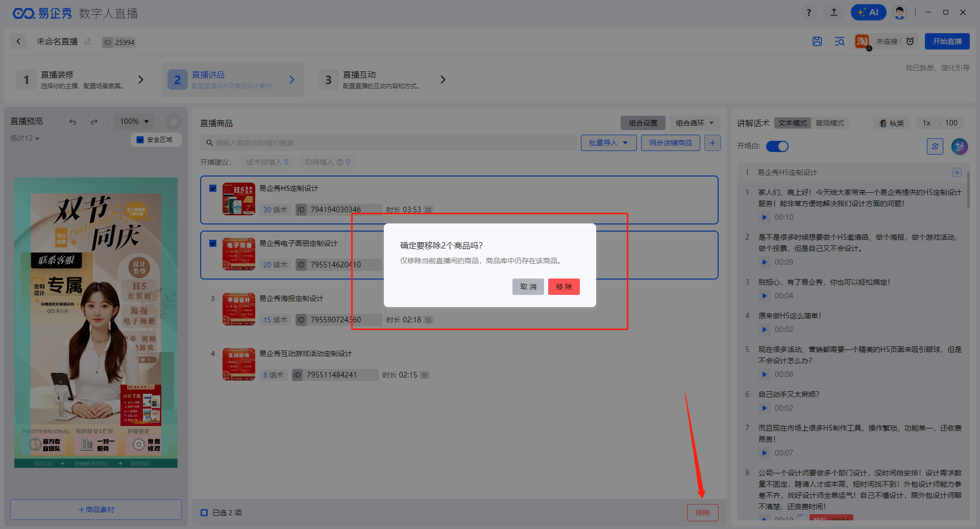Play script line 3 audio 00:04
Viewport: 980px width, 529px height.
(x=764, y=296)
